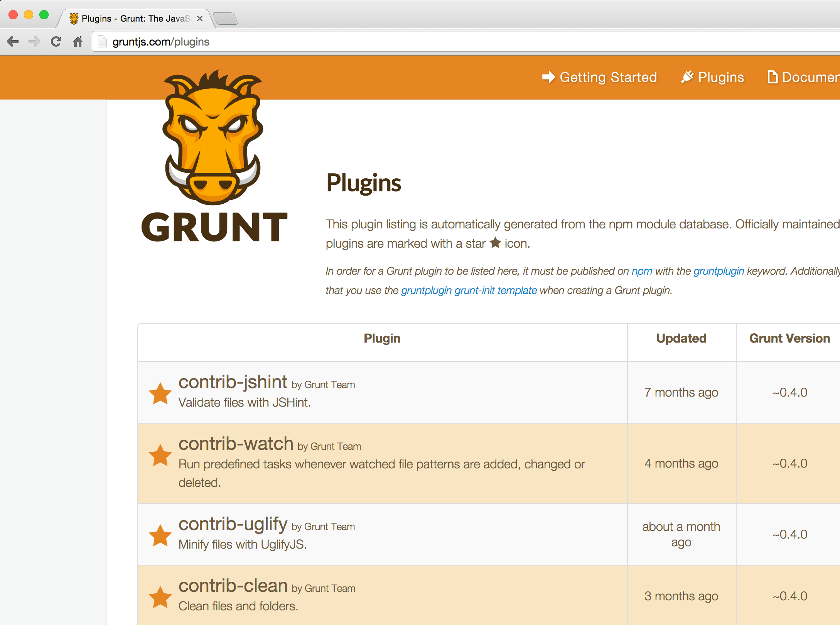
Task: Open a new browser tab
Action: (x=226, y=18)
